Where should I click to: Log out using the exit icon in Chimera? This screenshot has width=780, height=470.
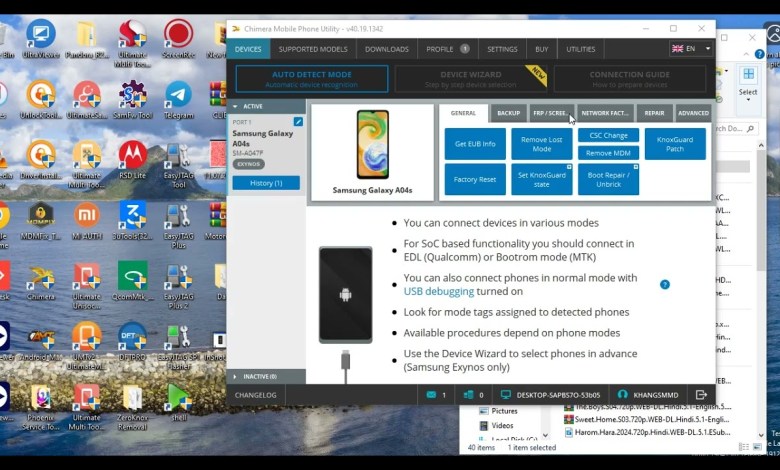pos(701,395)
